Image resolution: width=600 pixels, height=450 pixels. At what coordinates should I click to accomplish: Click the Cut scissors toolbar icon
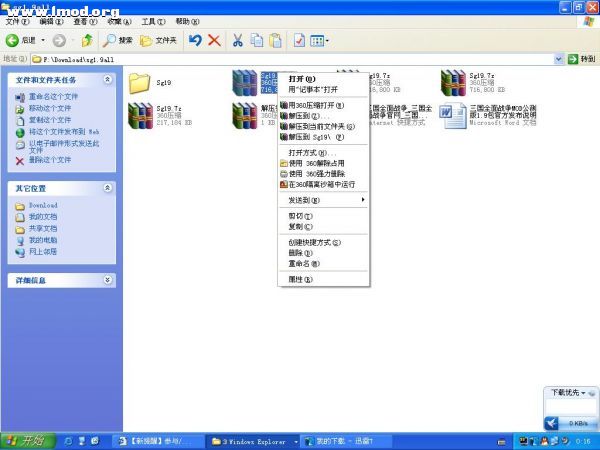pyautogui.click(x=238, y=40)
